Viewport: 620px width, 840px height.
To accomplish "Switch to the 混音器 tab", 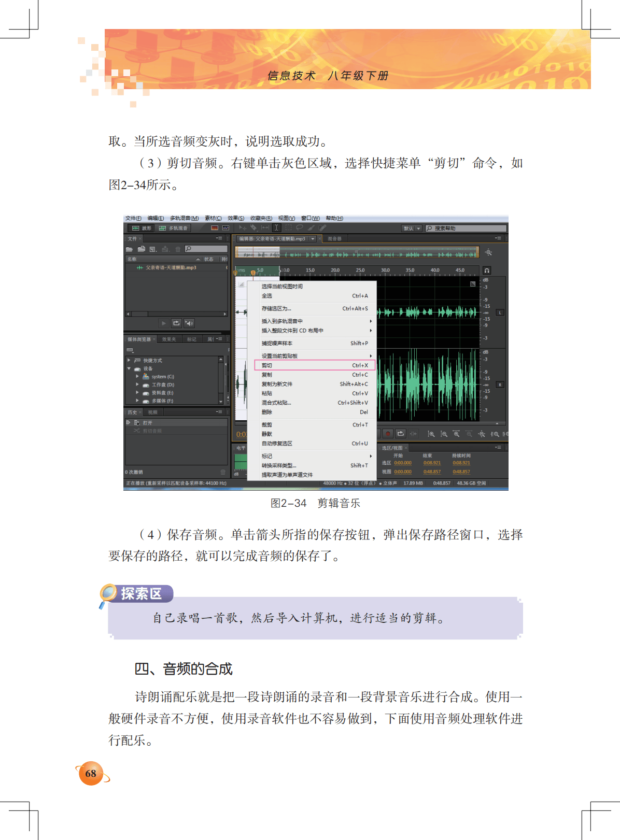I will tap(335, 239).
